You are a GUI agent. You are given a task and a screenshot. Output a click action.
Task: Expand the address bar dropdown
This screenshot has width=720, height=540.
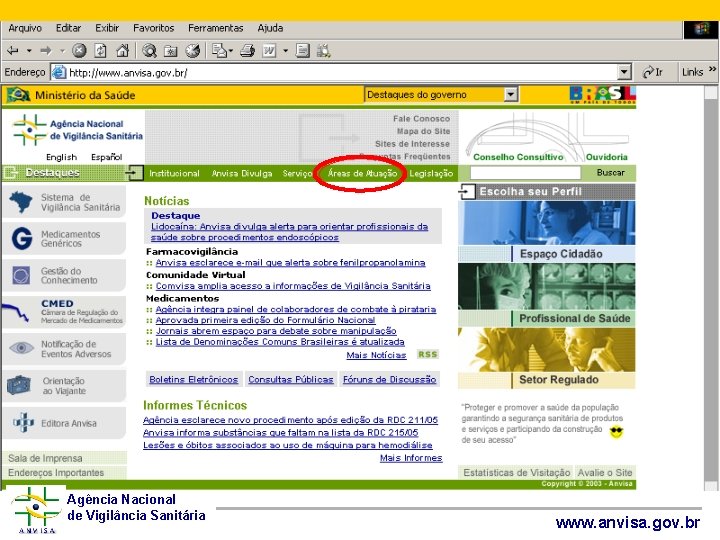[x=624, y=72]
